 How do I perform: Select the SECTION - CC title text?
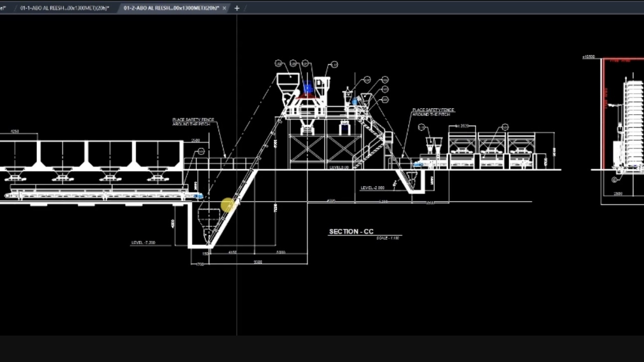[x=351, y=231]
